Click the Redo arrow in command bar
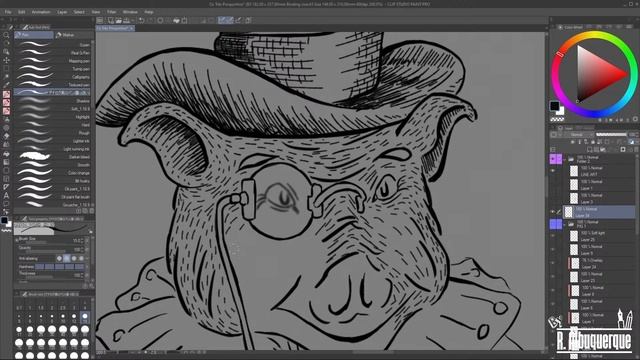This screenshot has height=360, width=640. click(150, 20)
